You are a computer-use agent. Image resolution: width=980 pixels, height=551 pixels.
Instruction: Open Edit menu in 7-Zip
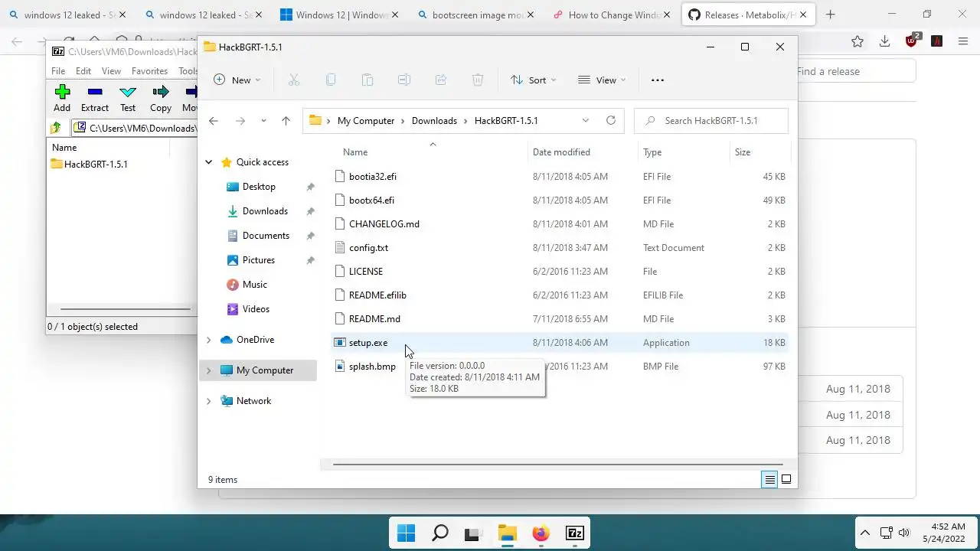pyautogui.click(x=83, y=71)
